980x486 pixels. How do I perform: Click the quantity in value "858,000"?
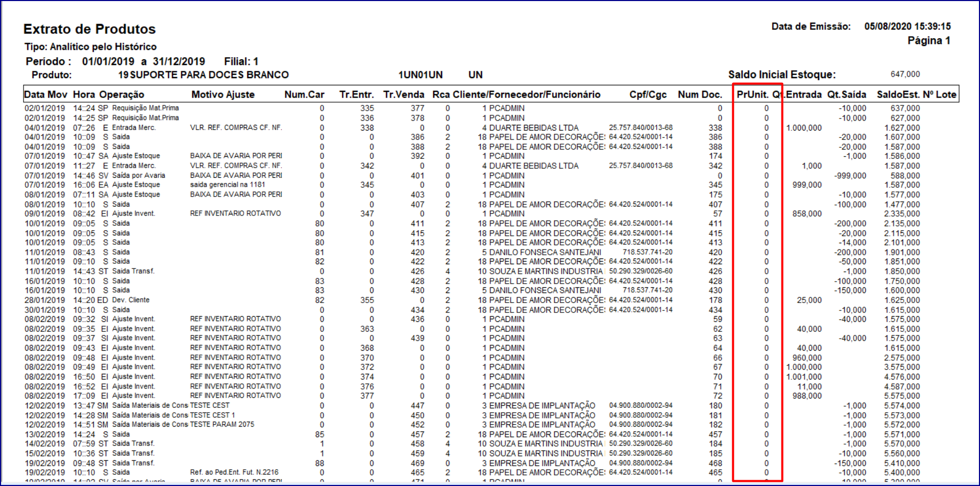[807, 214]
